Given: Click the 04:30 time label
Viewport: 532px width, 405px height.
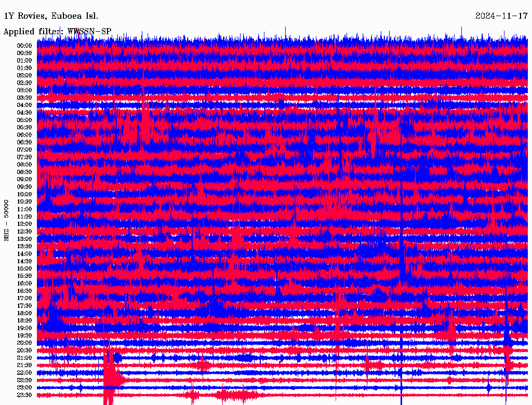Looking at the screenshot, I should tap(24, 113).
